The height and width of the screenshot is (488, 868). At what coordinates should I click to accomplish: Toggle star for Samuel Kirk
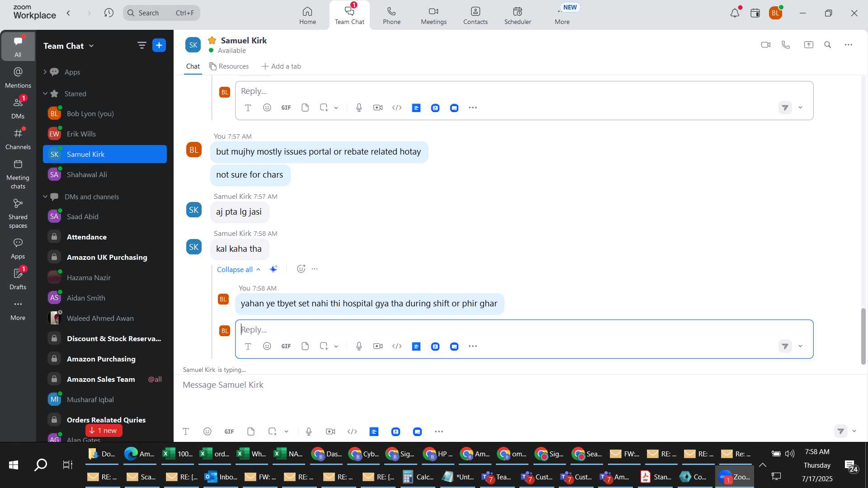pyautogui.click(x=212, y=40)
